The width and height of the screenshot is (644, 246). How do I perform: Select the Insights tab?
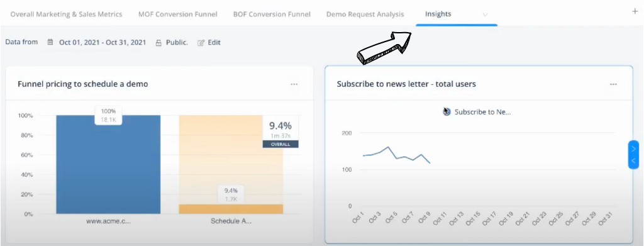(x=438, y=14)
